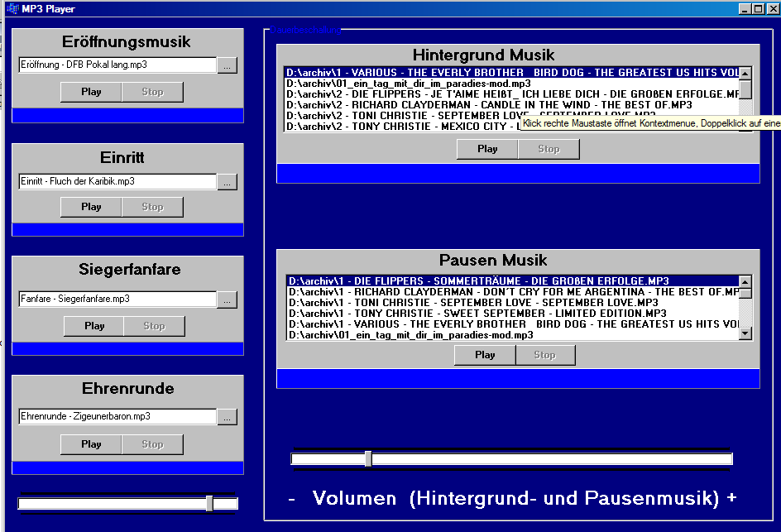
Task: Play the Pausen Musik playlist
Action: point(485,355)
